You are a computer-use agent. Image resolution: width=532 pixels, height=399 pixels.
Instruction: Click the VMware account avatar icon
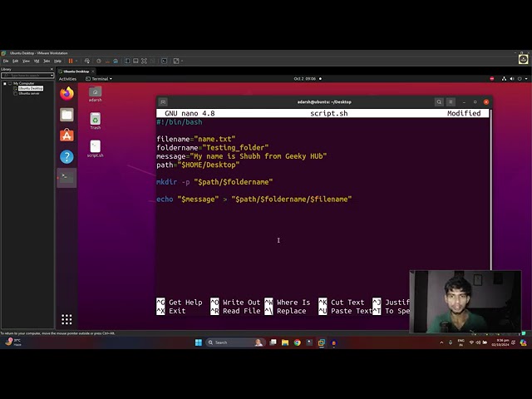click(x=523, y=60)
